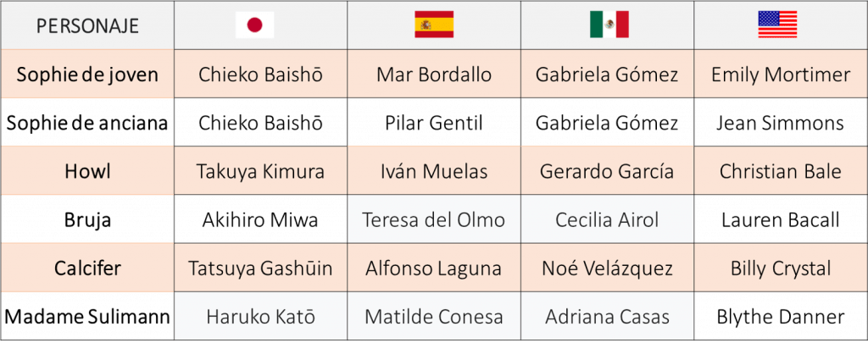Select the Emily Mortimer cell

click(x=781, y=75)
